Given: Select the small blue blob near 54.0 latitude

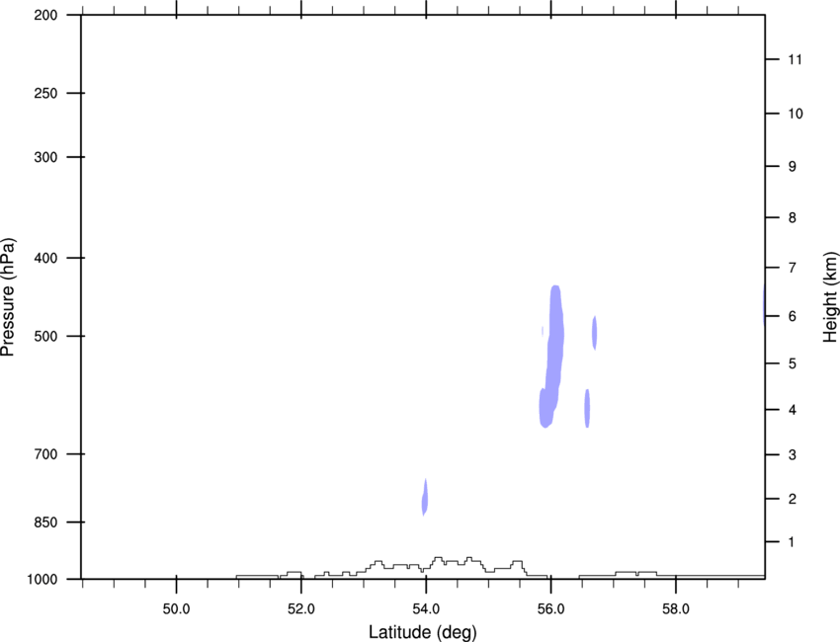Looking at the screenshot, I should (x=425, y=498).
